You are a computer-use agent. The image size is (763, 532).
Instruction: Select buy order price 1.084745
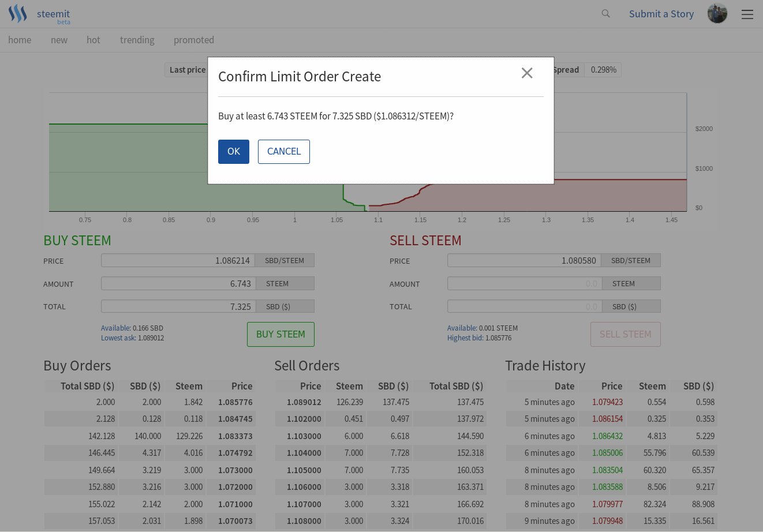click(x=235, y=419)
